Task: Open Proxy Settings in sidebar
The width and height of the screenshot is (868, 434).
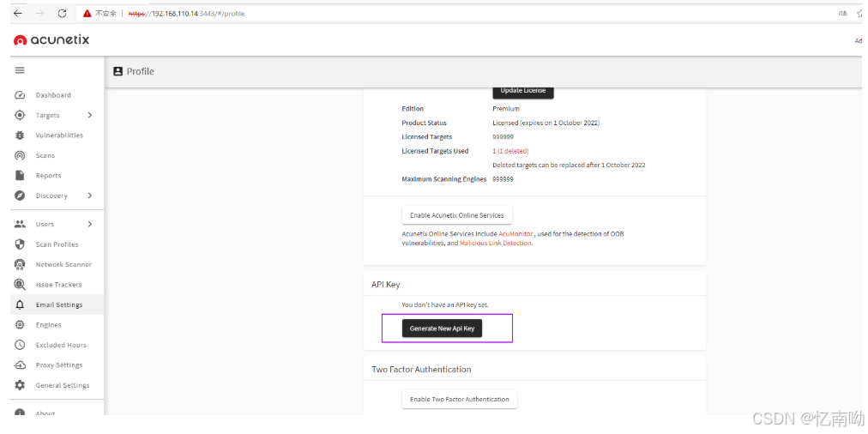Action: pos(57,365)
